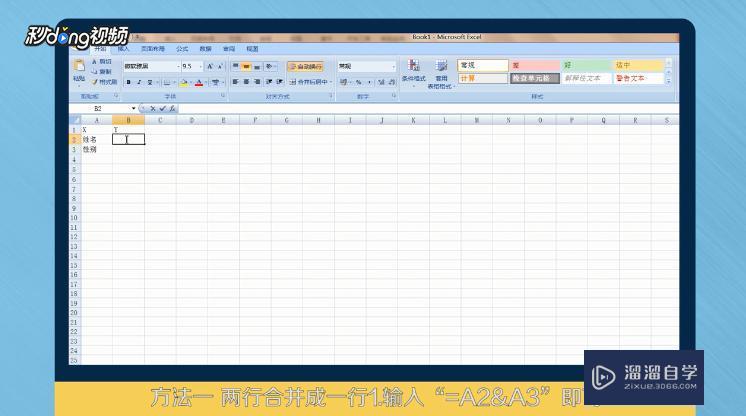
Task: Click the cell borders icon
Action: click(167, 82)
